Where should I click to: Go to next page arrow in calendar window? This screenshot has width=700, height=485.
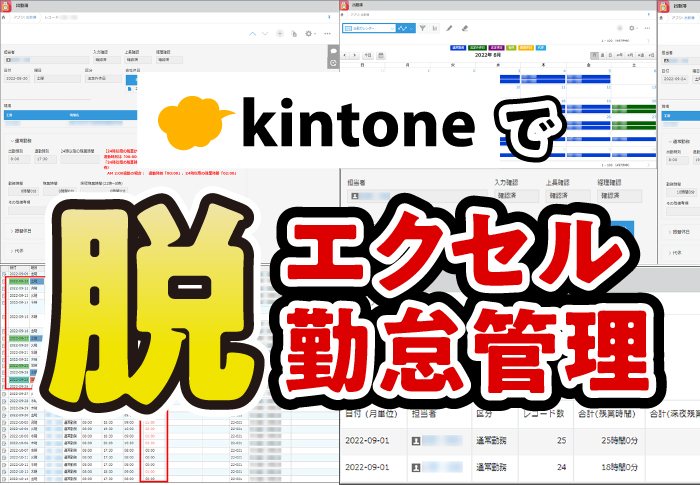649,41
